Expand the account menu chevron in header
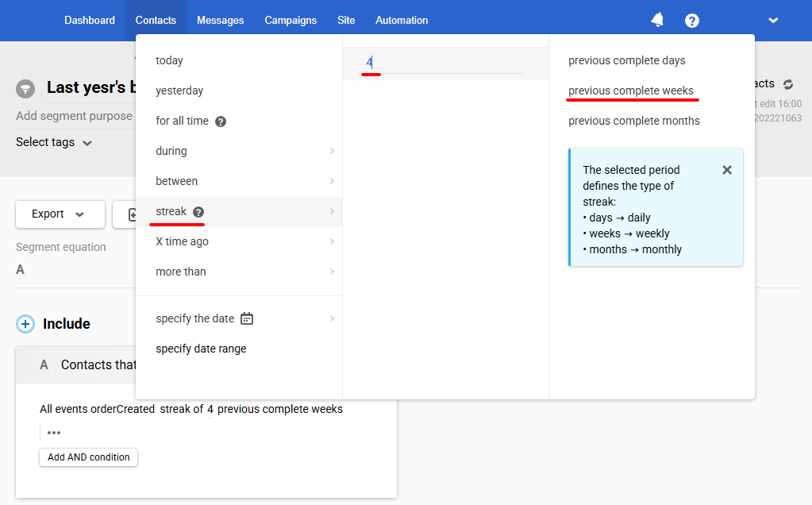The height and width of the screenshot is (505, 812). point(773,20)
